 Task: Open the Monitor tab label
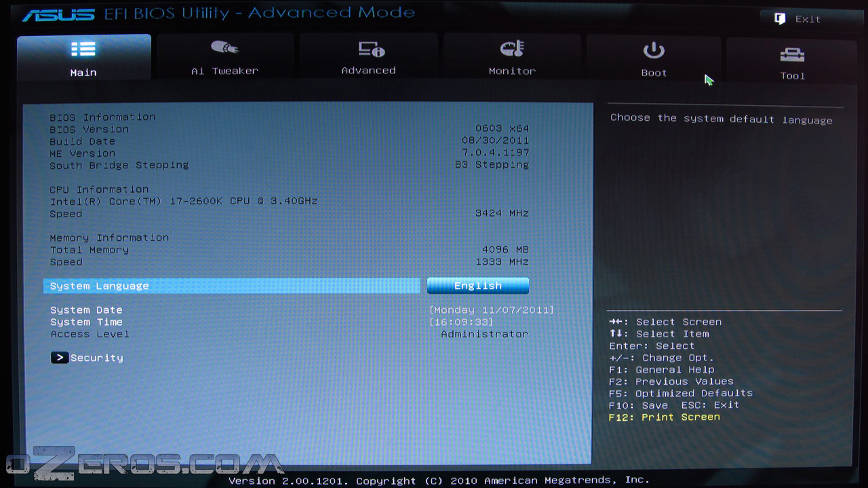(512, 71)
